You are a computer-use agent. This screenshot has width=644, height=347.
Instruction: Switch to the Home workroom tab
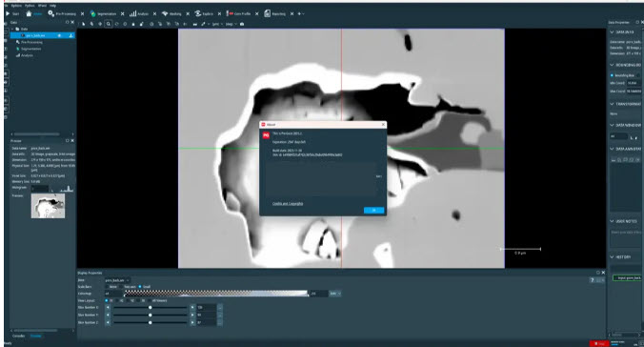point(34,14)
